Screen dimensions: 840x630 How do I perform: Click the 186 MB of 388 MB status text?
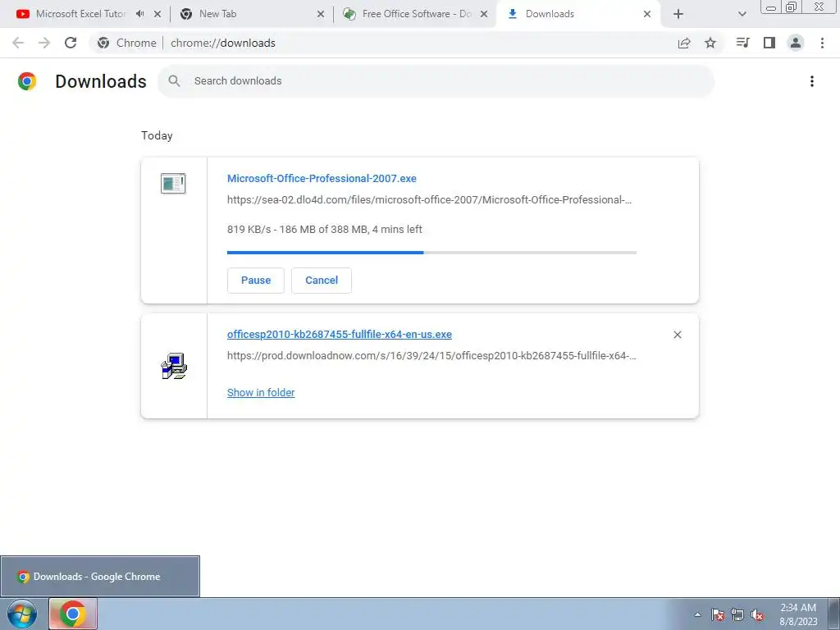point(324,230)
